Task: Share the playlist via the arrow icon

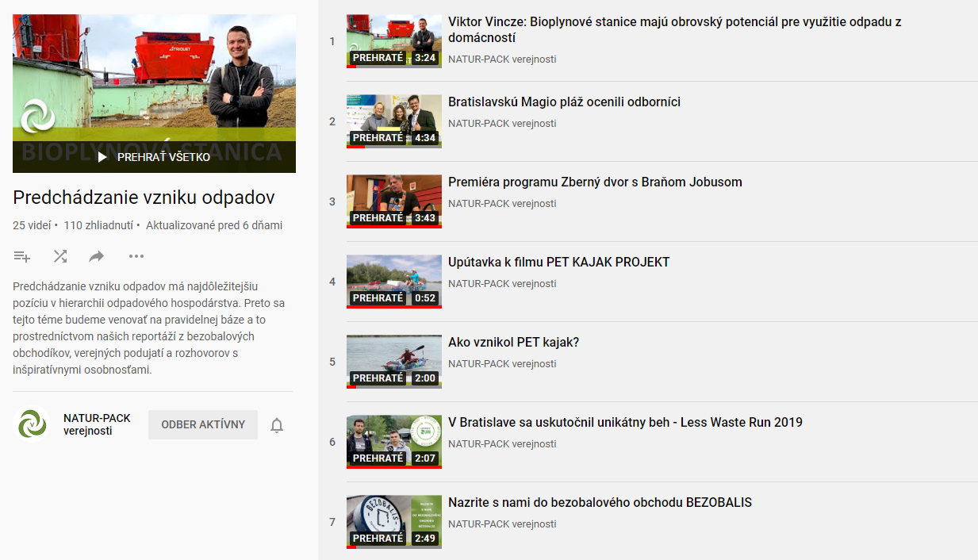Action: coord(97,256)
